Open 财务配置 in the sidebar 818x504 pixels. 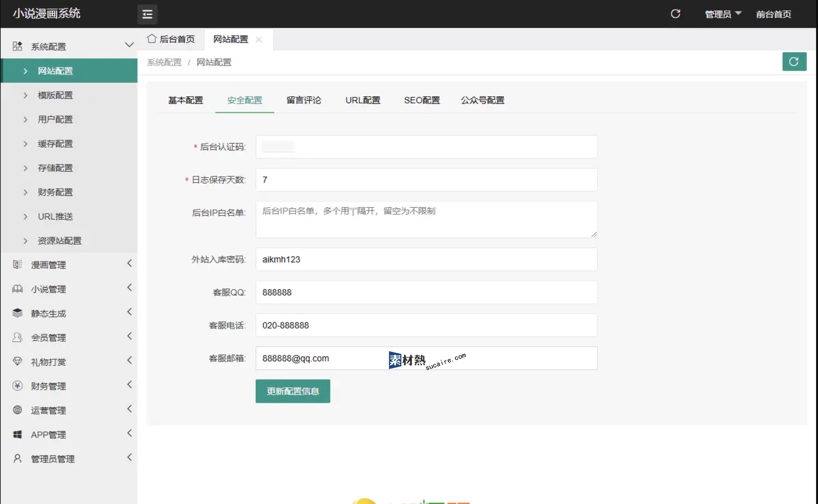(69, 192)
